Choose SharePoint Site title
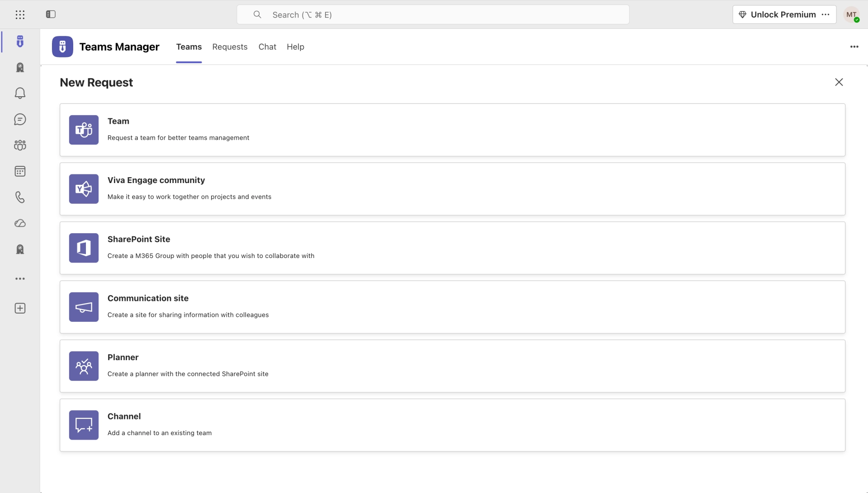The image size is (868, 493). pyautogui.click(x=139, y=239)
